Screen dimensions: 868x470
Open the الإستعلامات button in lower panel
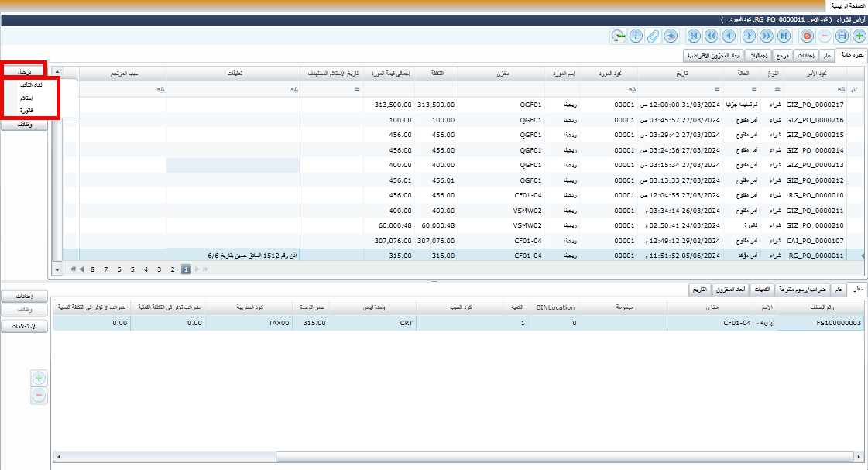26,327
